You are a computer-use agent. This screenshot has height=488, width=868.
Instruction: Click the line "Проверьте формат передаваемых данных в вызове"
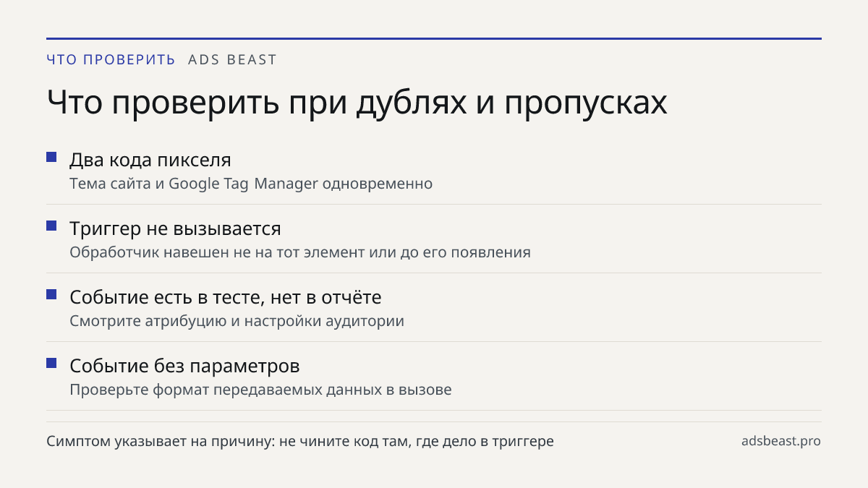pyautogui.click(x=260, y=390)
